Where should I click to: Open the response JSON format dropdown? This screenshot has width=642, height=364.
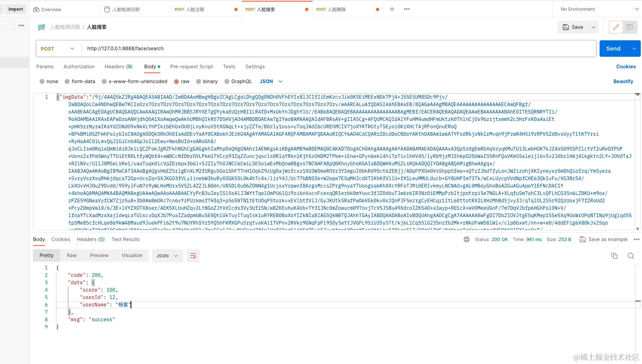coord(167,256)
